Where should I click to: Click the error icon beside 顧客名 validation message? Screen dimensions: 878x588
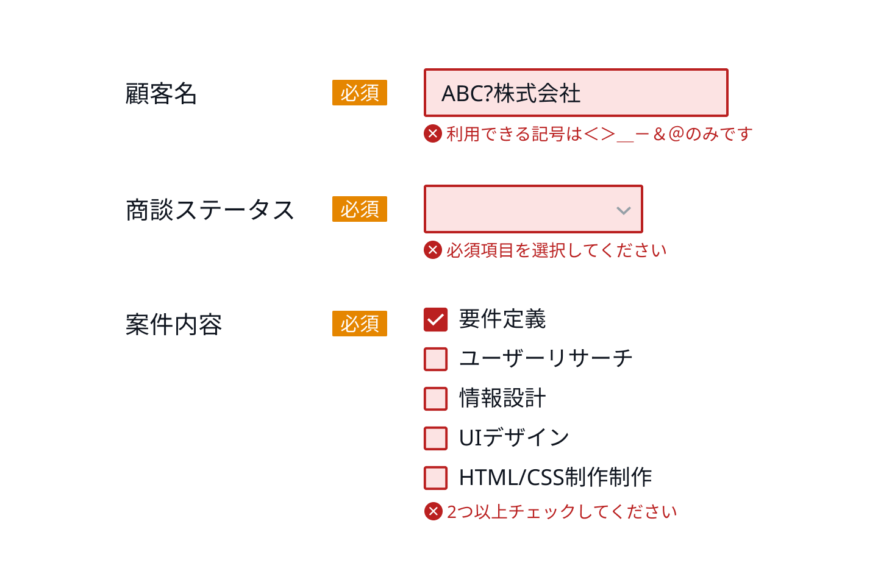click(x=432, y=133)
